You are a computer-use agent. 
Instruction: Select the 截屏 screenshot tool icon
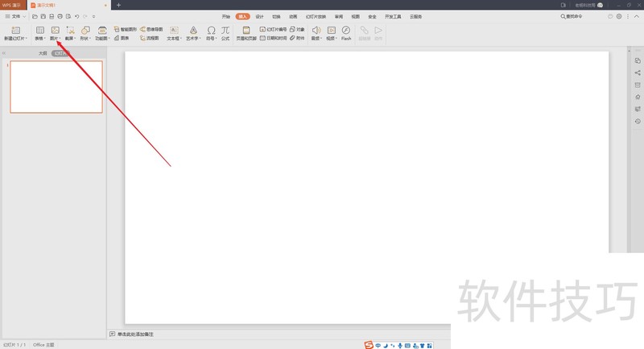70,31
